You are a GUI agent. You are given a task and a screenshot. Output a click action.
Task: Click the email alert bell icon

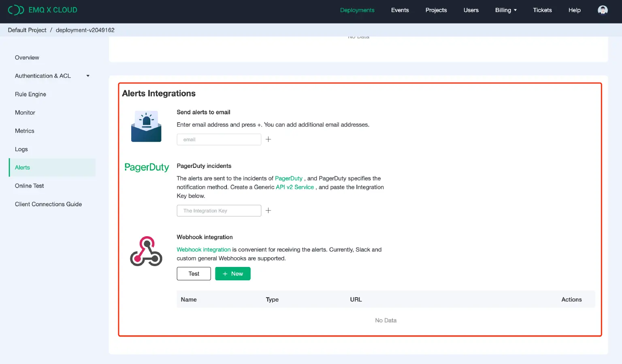(x=146, y=126)
